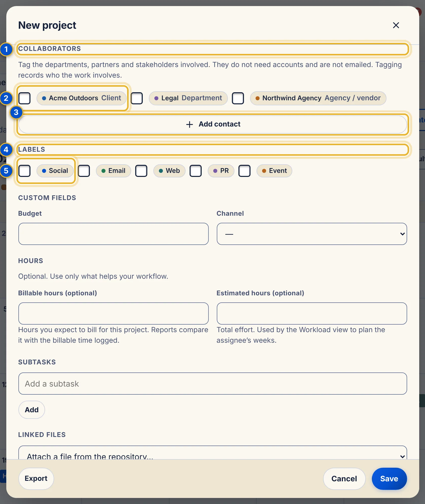Screen dimensions: 425x504
Task: Click the 'COLLABORATORS' section heading
Action: tap(50, 49)
